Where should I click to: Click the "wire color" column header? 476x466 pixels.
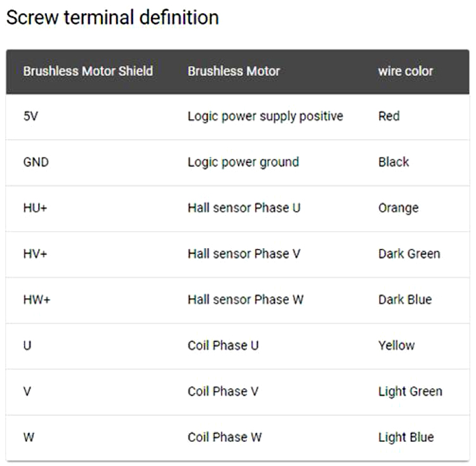click(405, 70)
